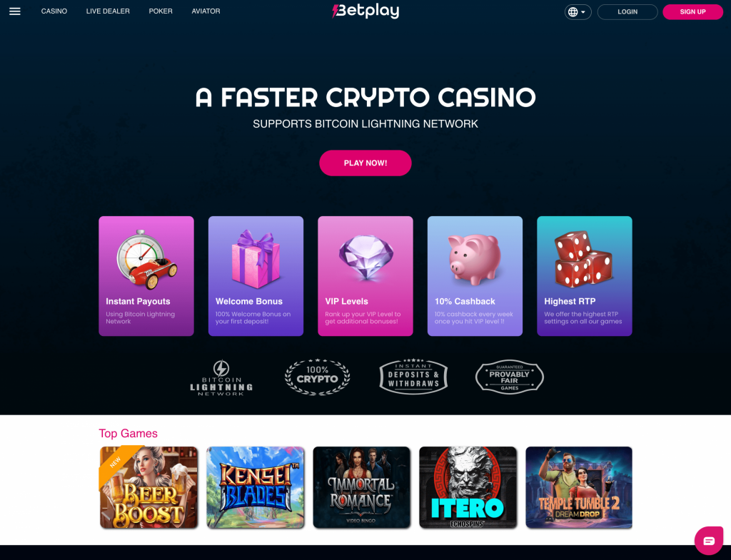Viewport: 731px width, 560px height.
Task: Click the pink Sign Up button
Action: tap(692, 11)
